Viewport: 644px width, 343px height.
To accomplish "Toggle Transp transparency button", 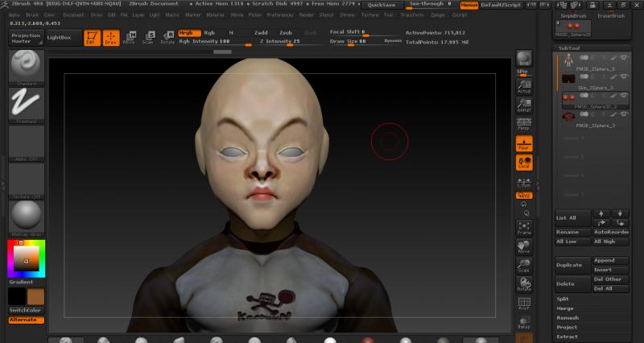I will coord(524,322).
